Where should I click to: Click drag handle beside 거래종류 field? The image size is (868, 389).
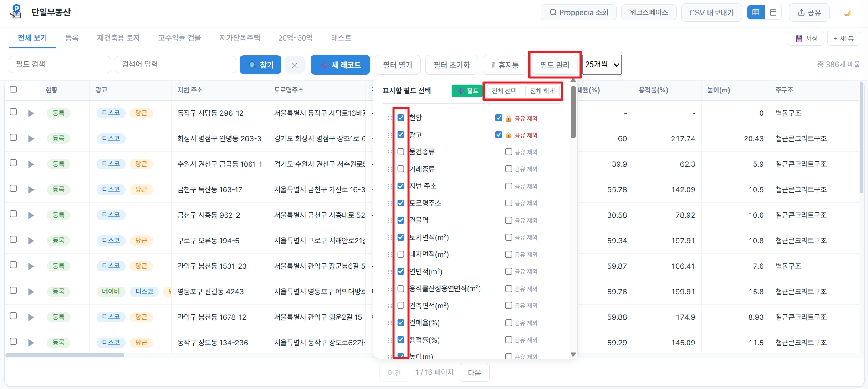coord(389,169)
